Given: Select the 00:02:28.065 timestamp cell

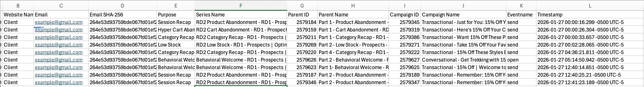Looking at the screenshot, I should click(x=590, y=45).
